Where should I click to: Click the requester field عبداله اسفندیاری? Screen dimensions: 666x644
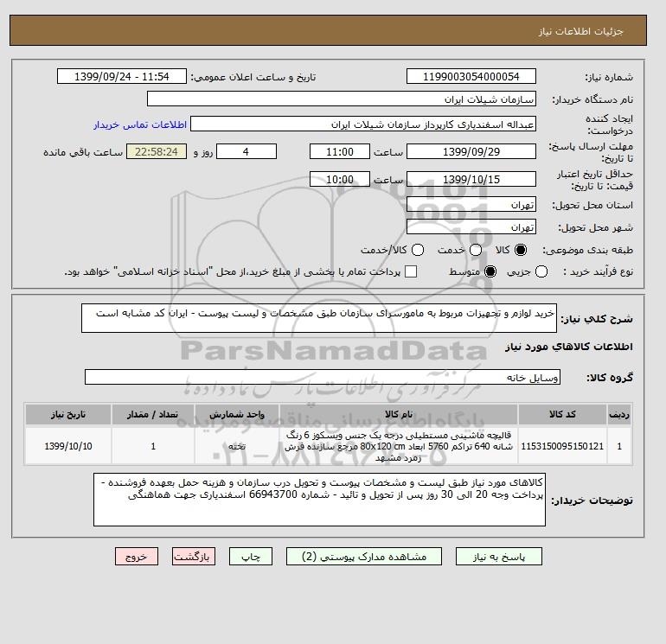coord(363,124)
